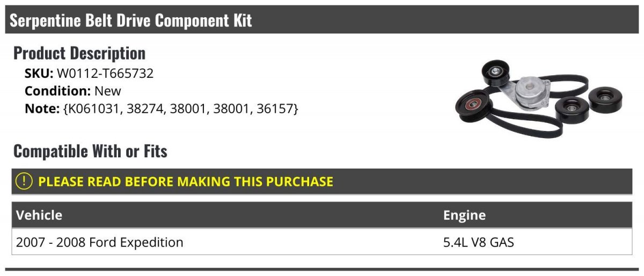Click the Product Description heading
This screenshot has height=276, width=644.
[x=79, y=53]
